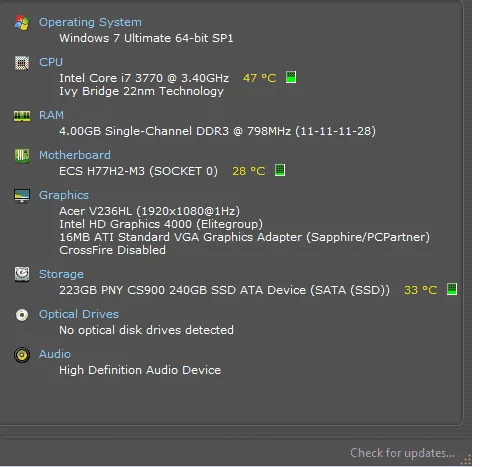This screenshot has width=493, height=467.
Task: Open the CPU section heading
Action: pos(51,62)
